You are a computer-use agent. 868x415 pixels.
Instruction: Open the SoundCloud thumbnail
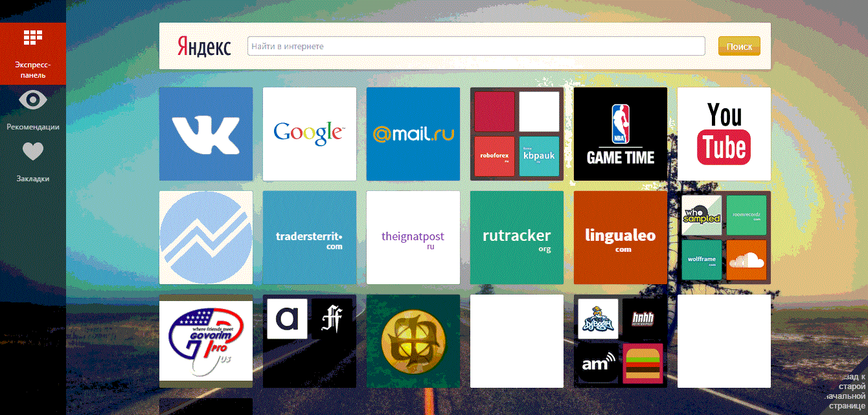click(747, 260)
